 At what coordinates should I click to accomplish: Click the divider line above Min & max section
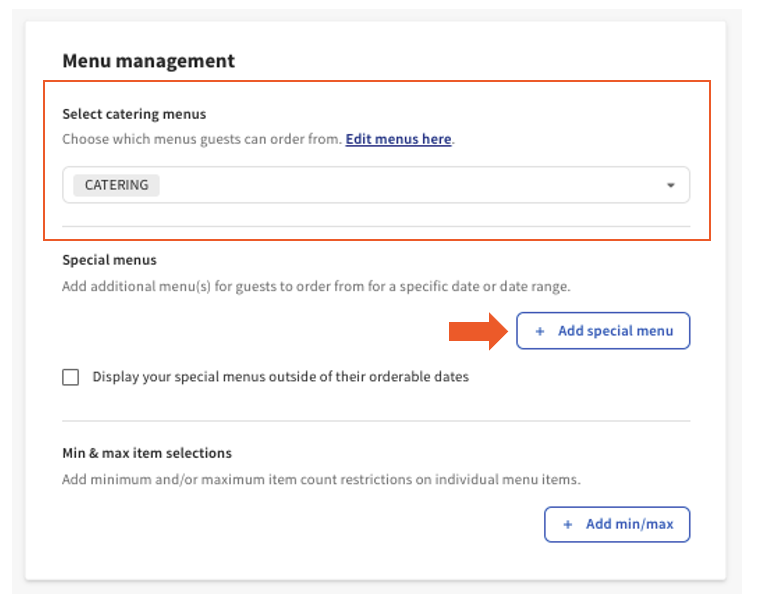[x=376, y=421]
